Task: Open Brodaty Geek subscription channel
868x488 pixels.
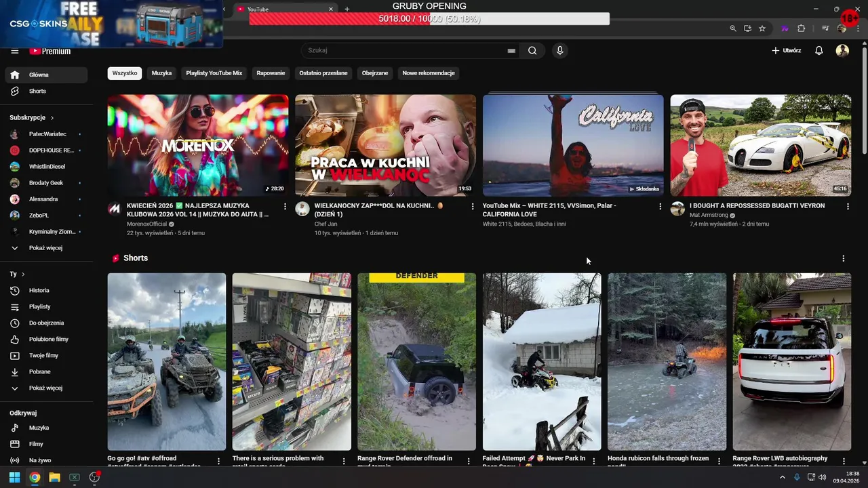Action: tap(46, 183)
